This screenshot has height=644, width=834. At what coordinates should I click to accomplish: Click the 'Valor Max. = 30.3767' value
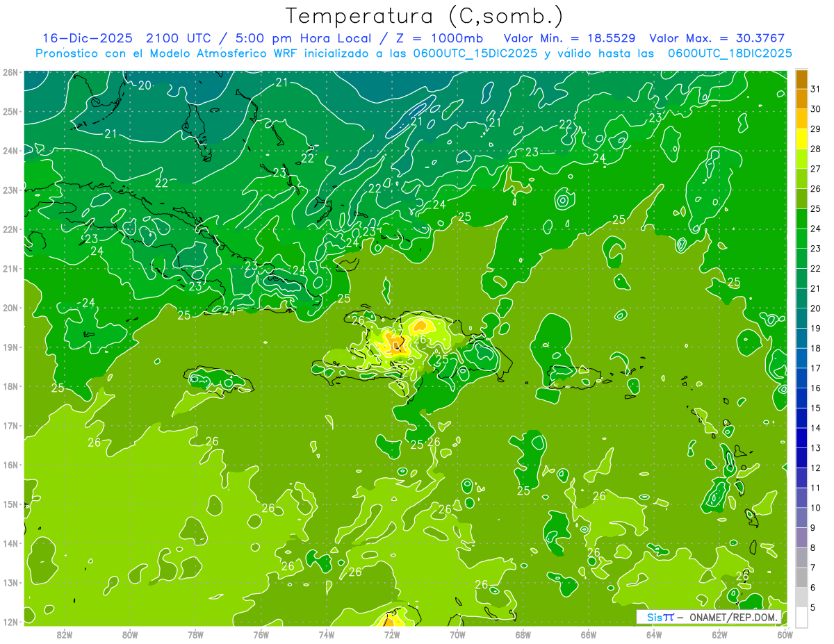click(716, 38)
